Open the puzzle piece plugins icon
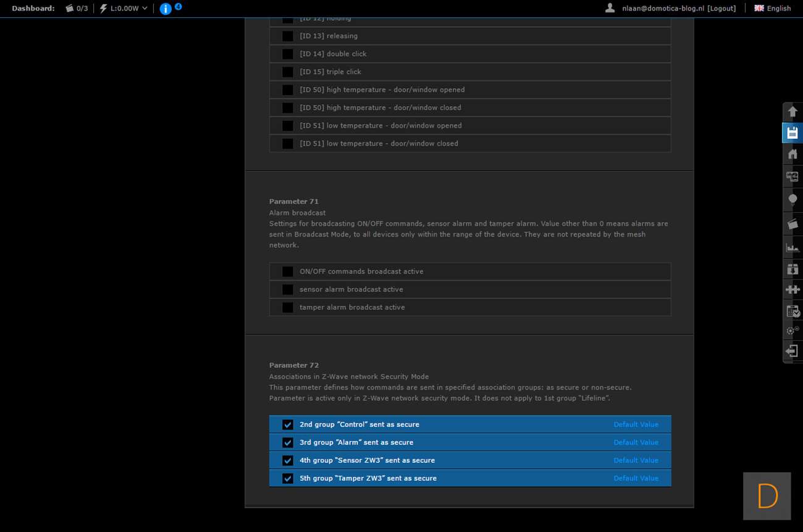This screenshot has width=803, height=532. [x=792, y=289]
